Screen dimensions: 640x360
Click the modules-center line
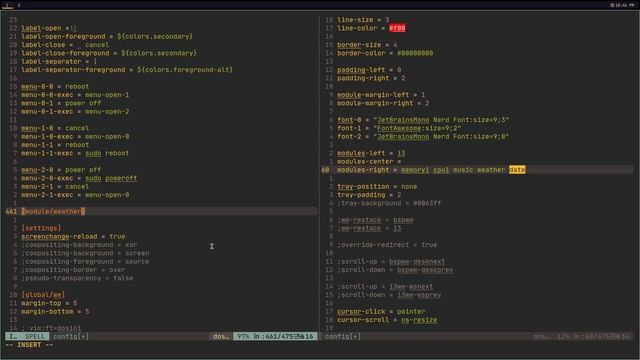click(369, 162)
